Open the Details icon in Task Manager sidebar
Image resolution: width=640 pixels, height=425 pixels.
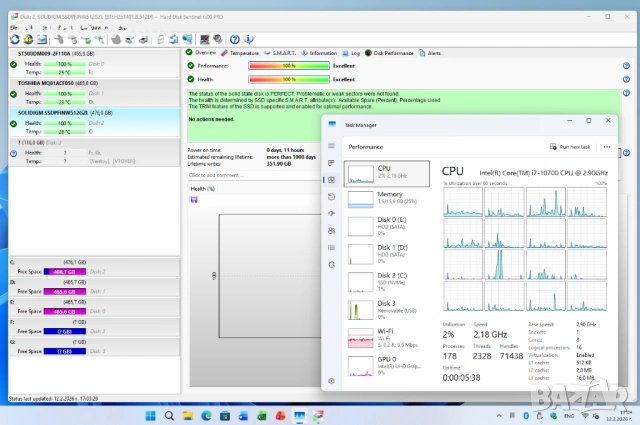[331, 247]
